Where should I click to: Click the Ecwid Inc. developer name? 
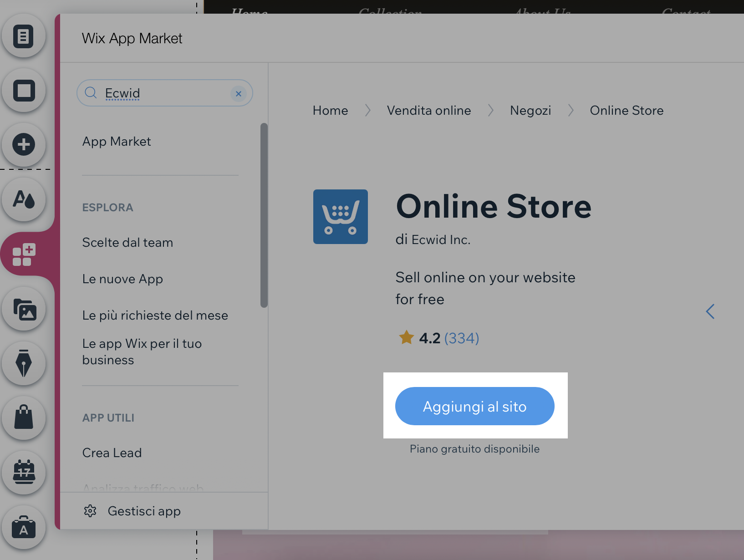(441, 240)
